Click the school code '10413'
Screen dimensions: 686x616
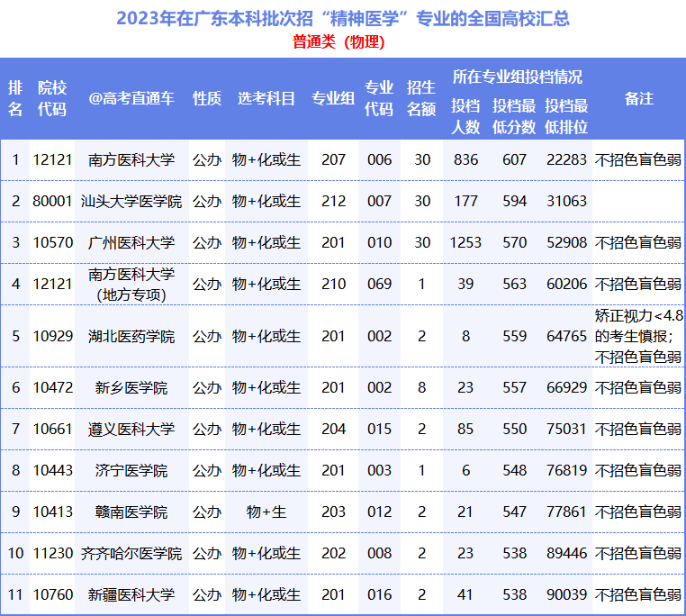[52, 512]
